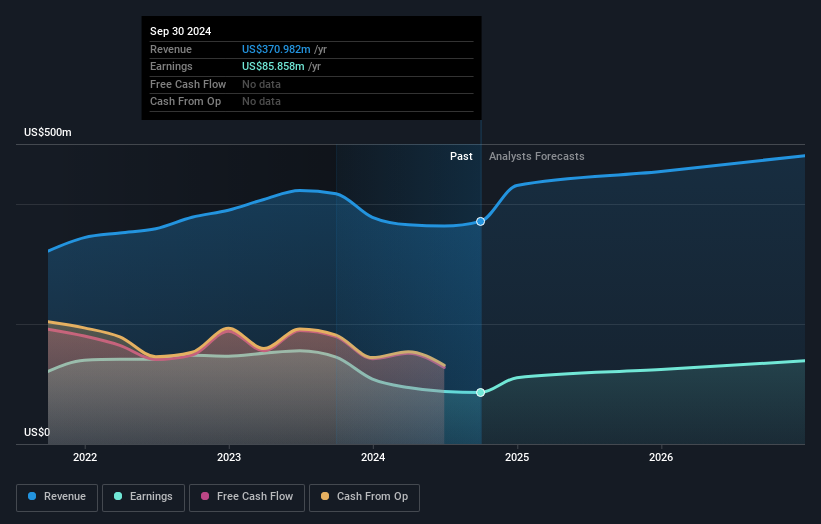Click the 2022 x-axis label
The image size is (821, 524).
coord(85,458)
